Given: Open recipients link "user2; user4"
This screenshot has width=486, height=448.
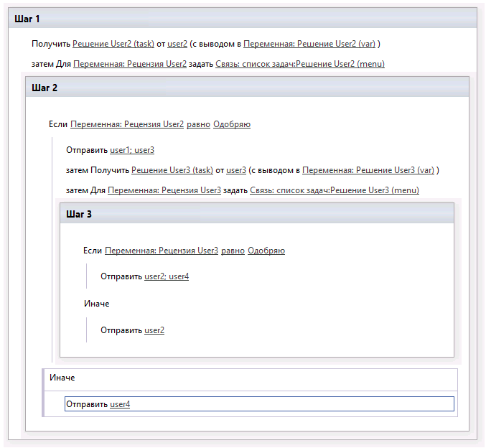Looking at the screenshot, I should pos(167,276).
